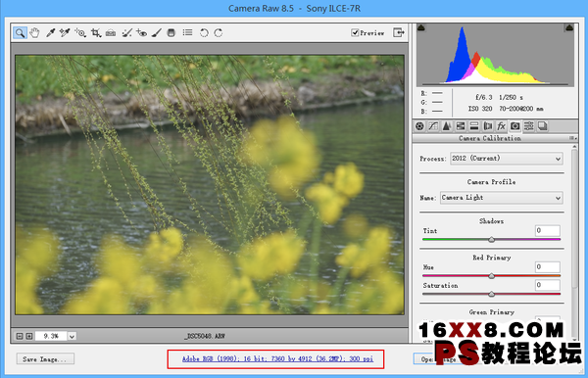Select the Adjustment Brush tool
Image resolution: width=588 pixels, height=378 pixels.
pos(157,33)
